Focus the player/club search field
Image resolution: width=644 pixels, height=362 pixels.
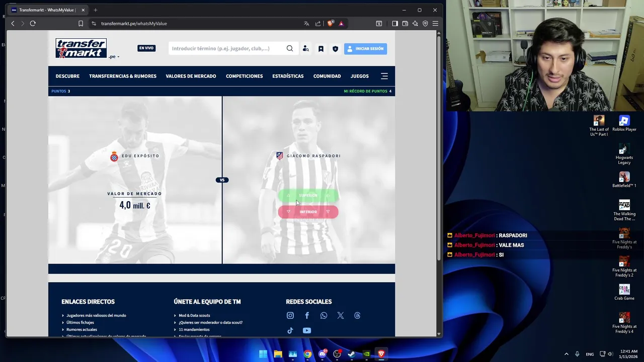pyautogui.click(x=226, y=48)
